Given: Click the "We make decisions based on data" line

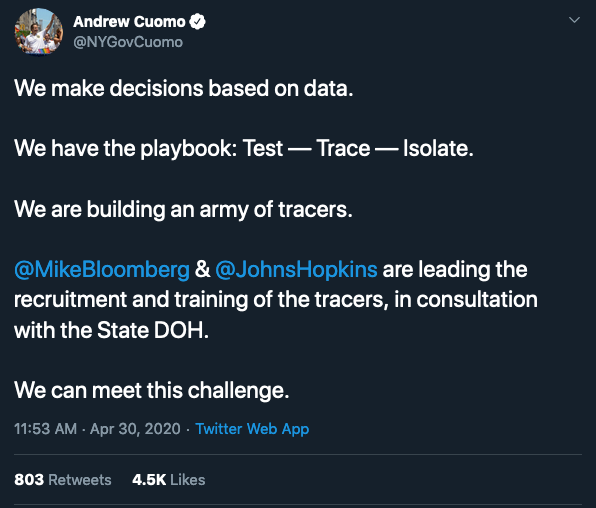Looking at the screenshot, I should tap(184, 88).
